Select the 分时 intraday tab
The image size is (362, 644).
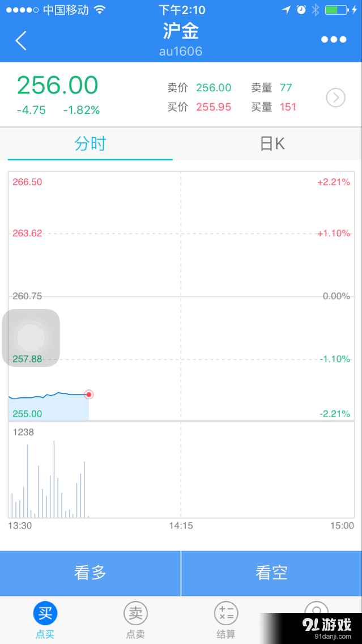pyautogui.click(x=90, y=143)
